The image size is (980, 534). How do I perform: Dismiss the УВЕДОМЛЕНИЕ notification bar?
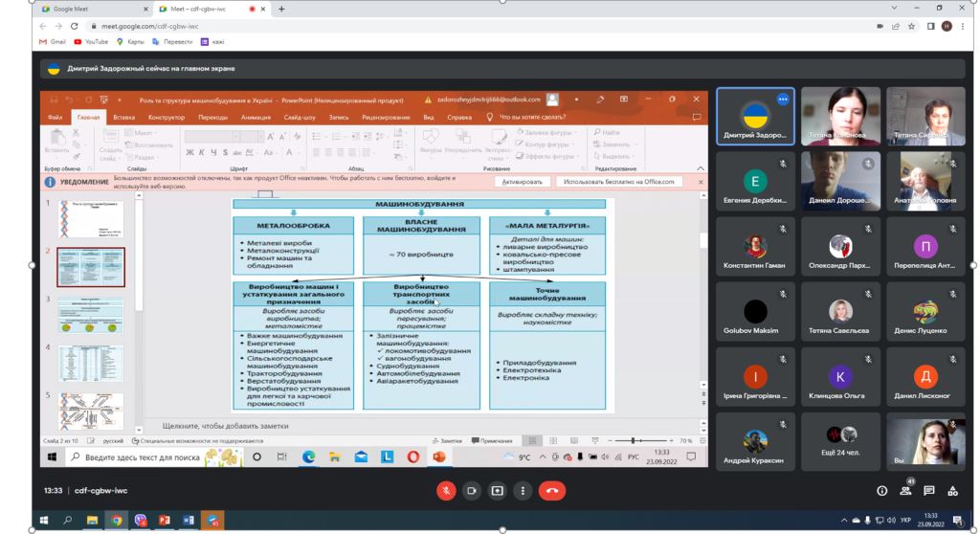700,182
